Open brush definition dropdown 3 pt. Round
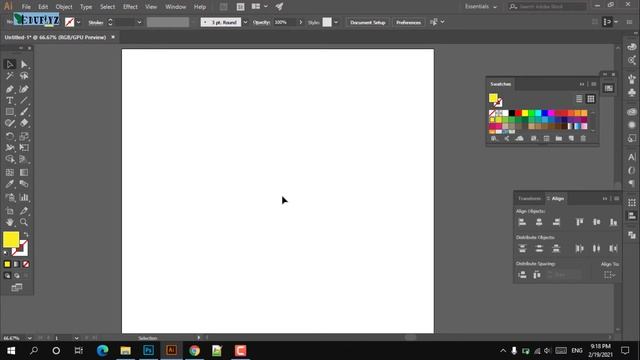This screenshot has width=640, height=360. click(x=245, y=22)
